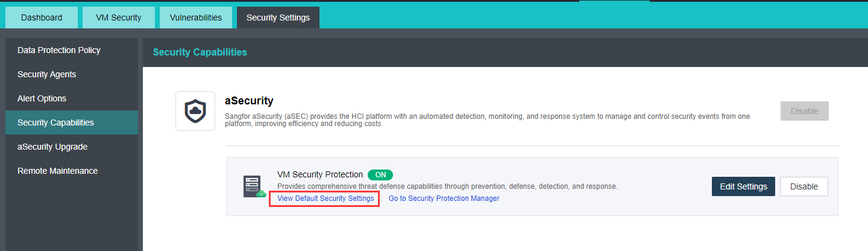Viewport: 868px width, 251px height.
Task: Disable VM Security Protection with white button
Action: pos(804,186)
